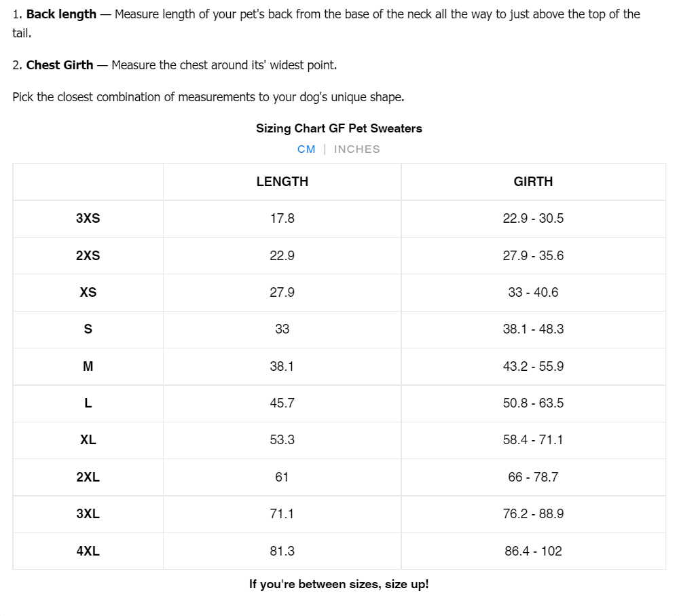The width and height of the screenshot is (679, 616).
Task: Switch the sizing chart to CM units
Action: [x=306, y=149]
